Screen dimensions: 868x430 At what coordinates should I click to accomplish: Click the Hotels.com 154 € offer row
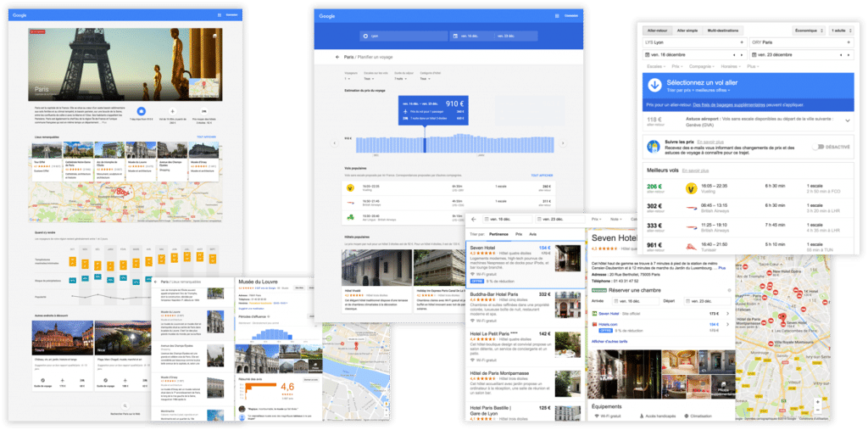click(661, 326)
